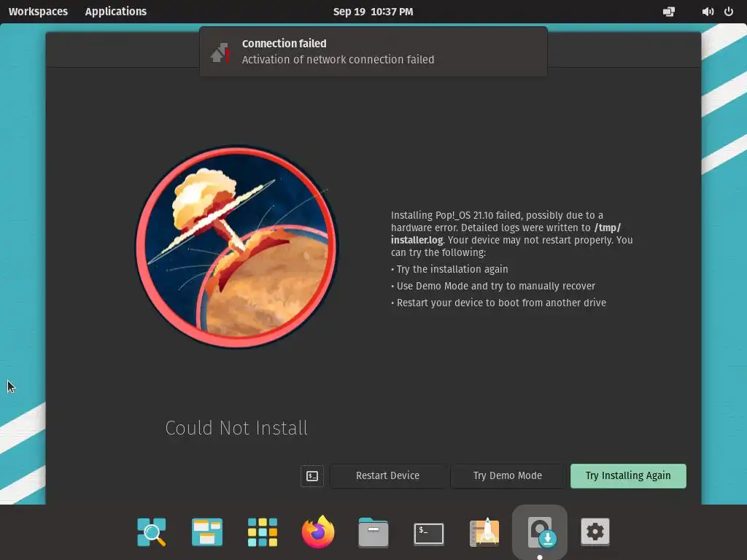
Task: Open the Applications menu
Action: (116, 12)
